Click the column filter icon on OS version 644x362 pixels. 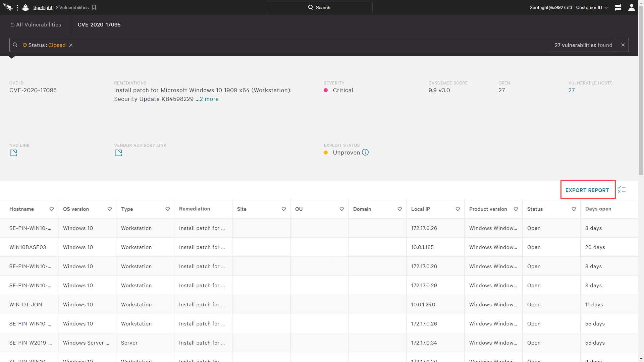click(x=109, y=209)
